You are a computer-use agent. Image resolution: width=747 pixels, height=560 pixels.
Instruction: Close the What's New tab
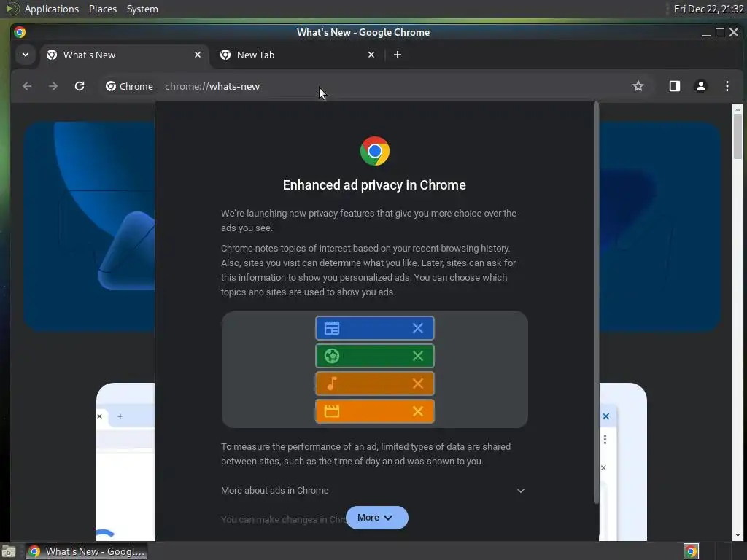[x=198, y=55]
